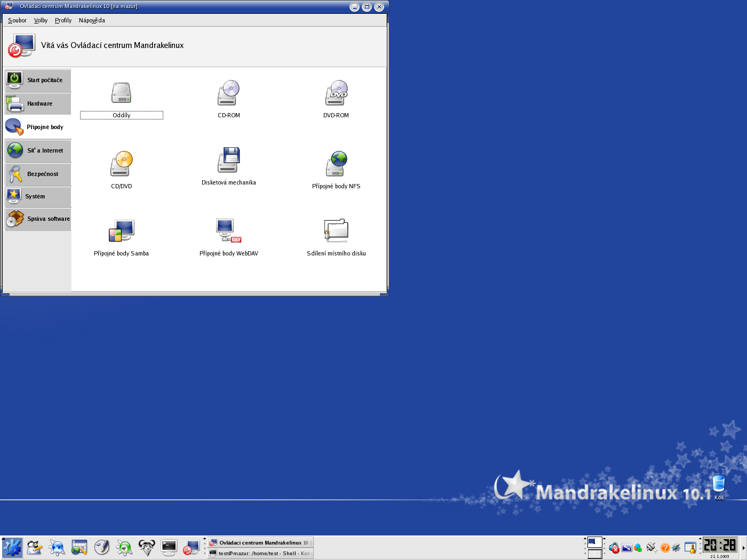Screen dimensions: 747x560
Task: Launch the Konqueror web browser icon
Action: [x=57, y=548]
